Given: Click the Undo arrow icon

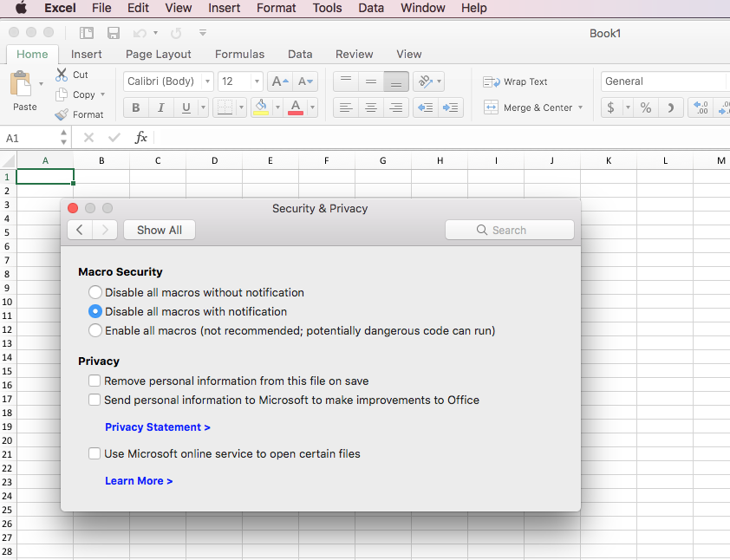Looking at the screenshot, I should point(140,33).
